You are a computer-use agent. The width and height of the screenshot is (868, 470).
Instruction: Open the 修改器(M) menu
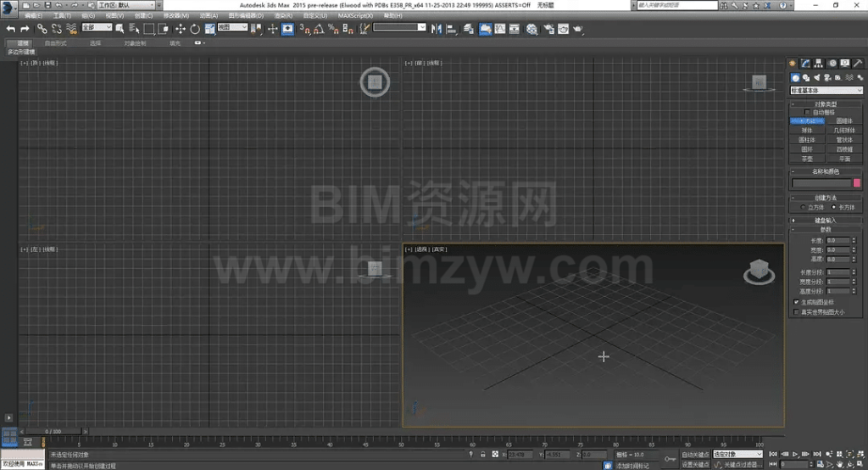click(x=176, y=15)
